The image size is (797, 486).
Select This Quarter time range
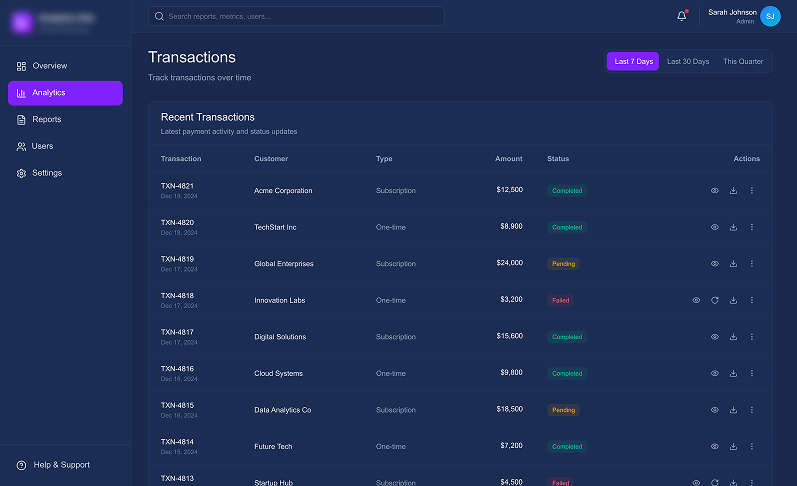pos(743,62)
